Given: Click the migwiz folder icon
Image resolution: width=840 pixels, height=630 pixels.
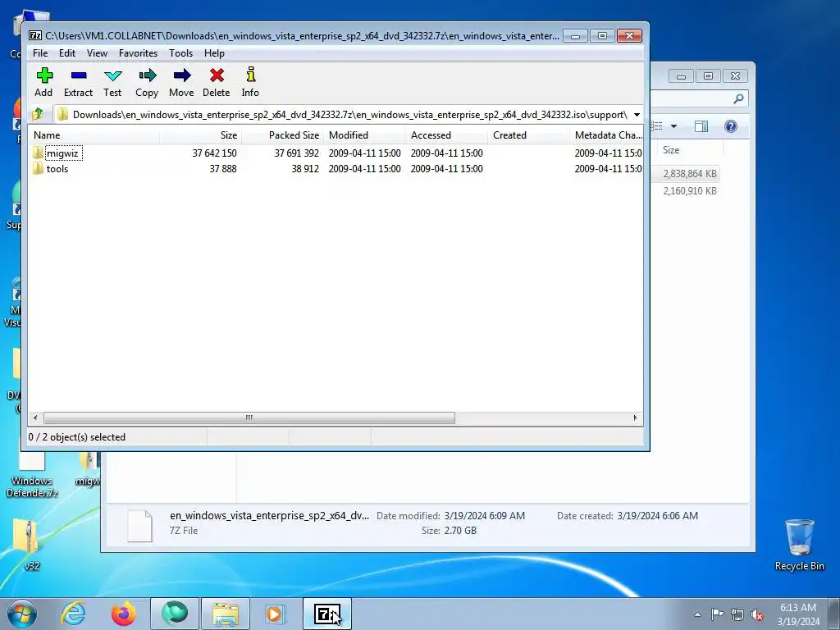Looking at the screenshot, I should click(38, 153).
